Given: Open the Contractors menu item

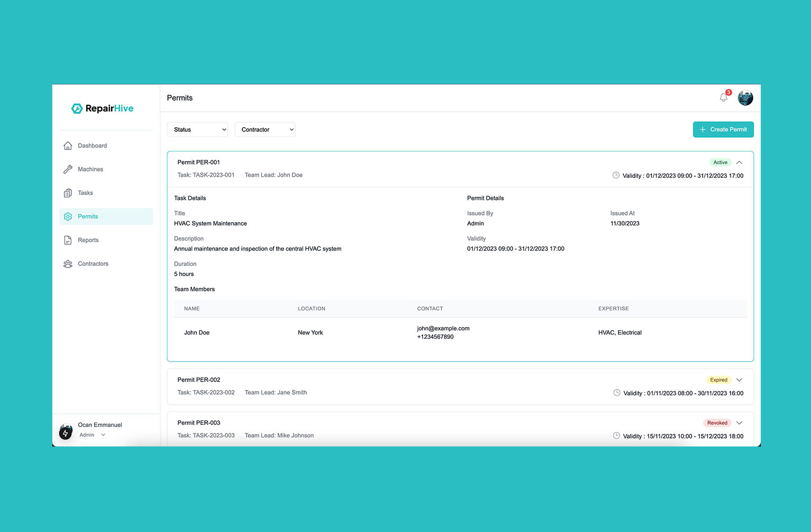Looking at the screenshot, I should pyautogui.click(x=106, y=264).
